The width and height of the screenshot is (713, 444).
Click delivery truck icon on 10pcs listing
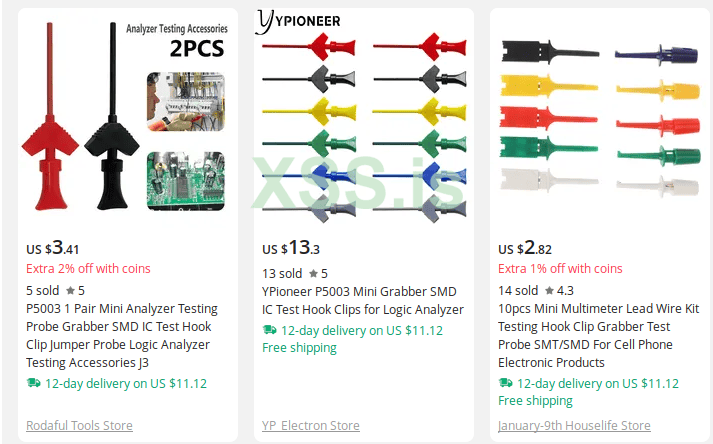coord(506,383)
